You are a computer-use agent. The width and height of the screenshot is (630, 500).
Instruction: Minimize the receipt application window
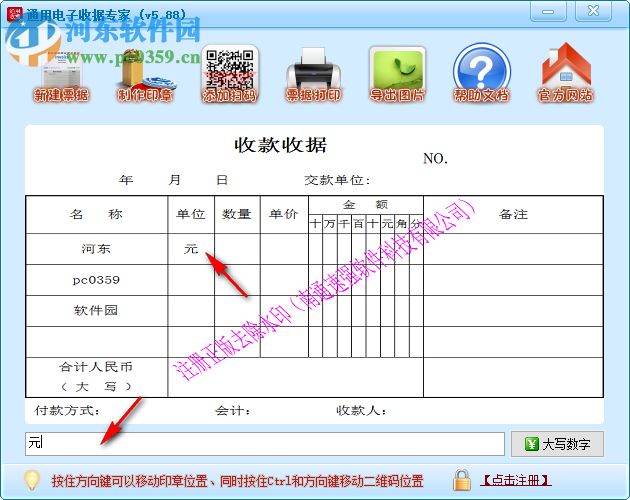pos(548,11)
